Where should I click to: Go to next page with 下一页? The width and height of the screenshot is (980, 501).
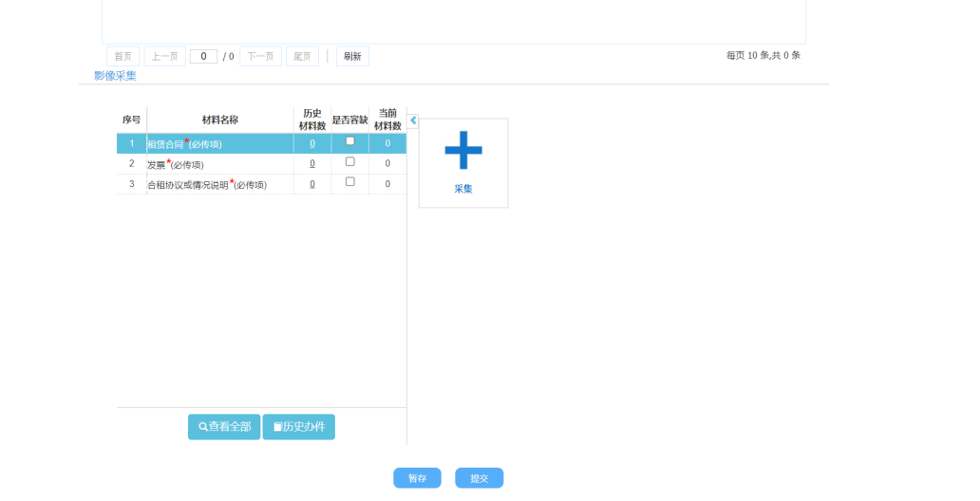point(260,57)
